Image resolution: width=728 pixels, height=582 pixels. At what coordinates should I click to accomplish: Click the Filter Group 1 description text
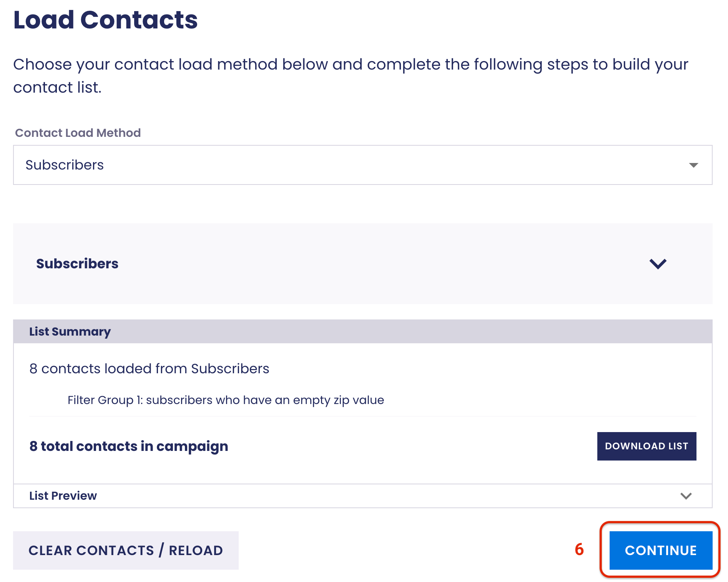click(x=226, y=400)
